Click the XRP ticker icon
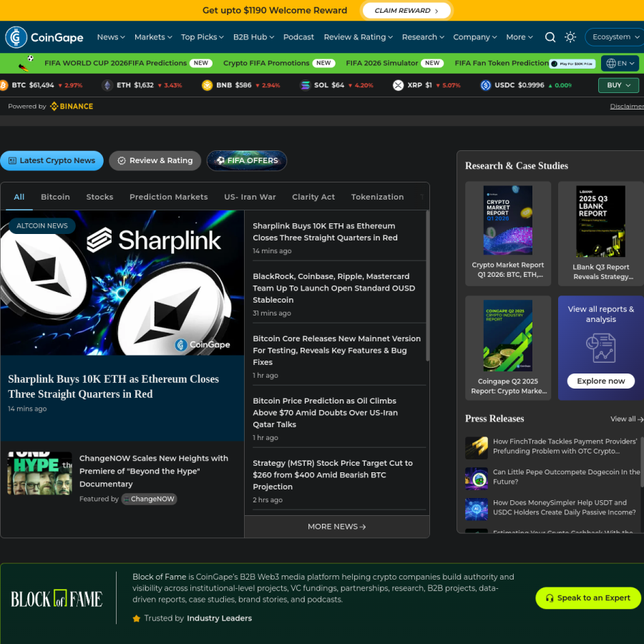644x644 pixels. point(398,85)
